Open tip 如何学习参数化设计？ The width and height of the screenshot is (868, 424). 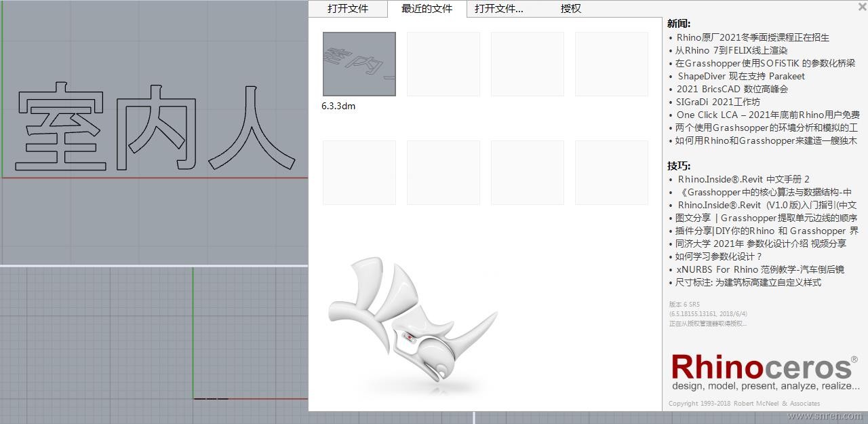point(719,256)
